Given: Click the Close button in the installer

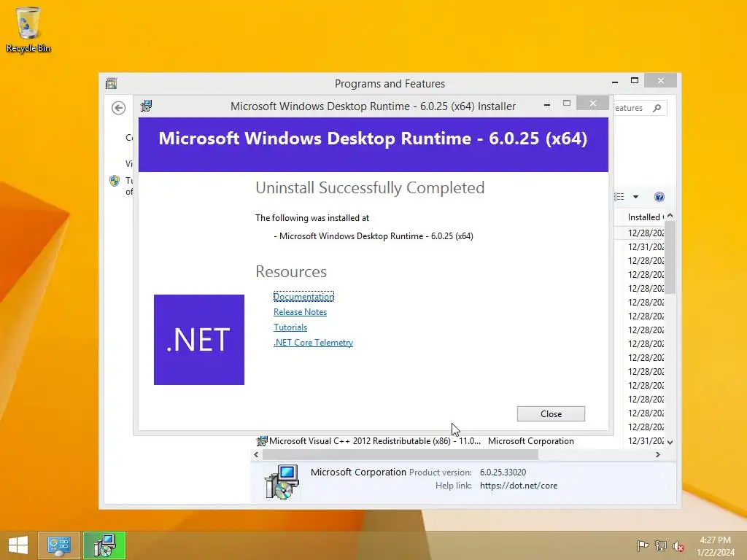Looking at the screenshot, I should (x=551, y=414).
